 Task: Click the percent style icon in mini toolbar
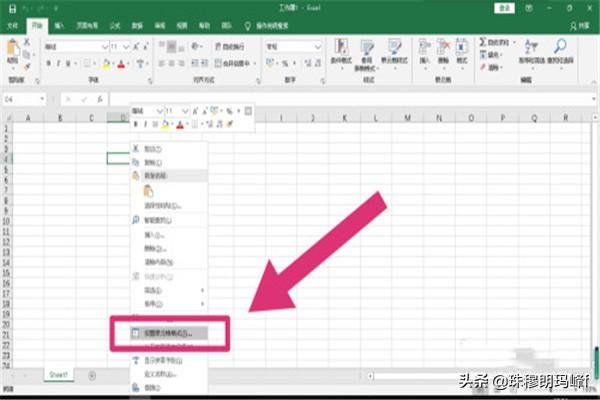click(229, 110)
